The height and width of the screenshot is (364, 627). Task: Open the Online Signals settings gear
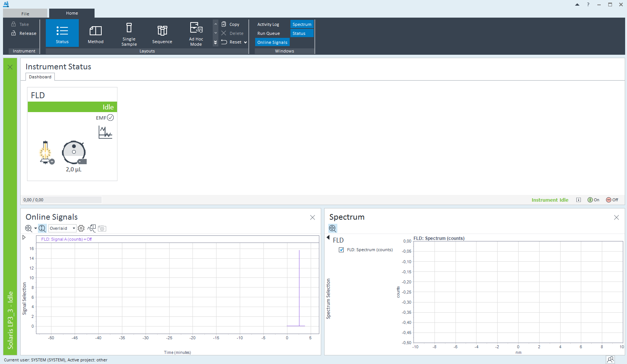pyautogui.click(x=81, y=228)
